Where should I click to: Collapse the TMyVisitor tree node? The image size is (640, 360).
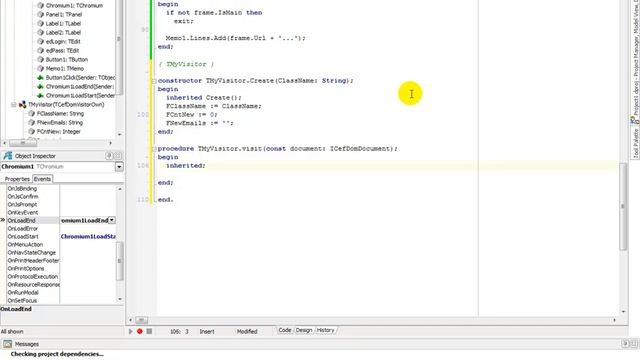click(13, 105)
